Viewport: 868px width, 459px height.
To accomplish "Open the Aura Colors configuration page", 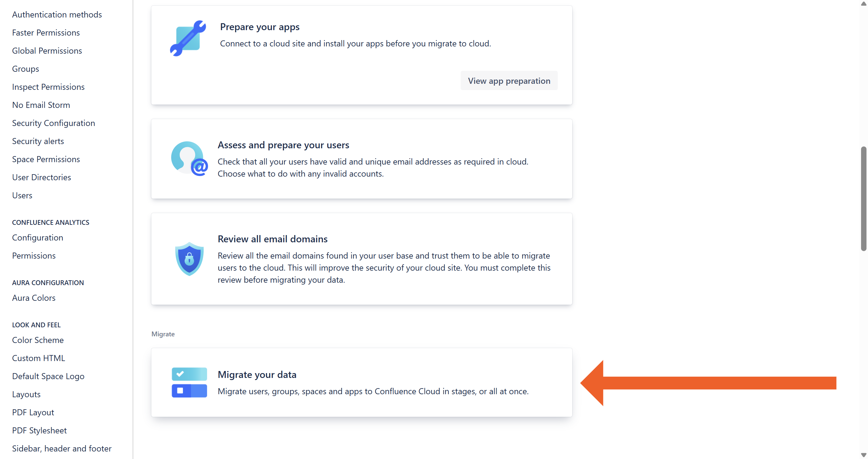I will (x=34, y=298).
